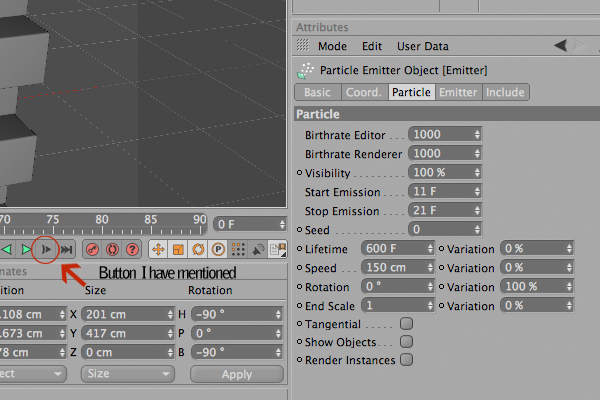Toggle the animation dot beside Rotation

(x=299, y=287)
